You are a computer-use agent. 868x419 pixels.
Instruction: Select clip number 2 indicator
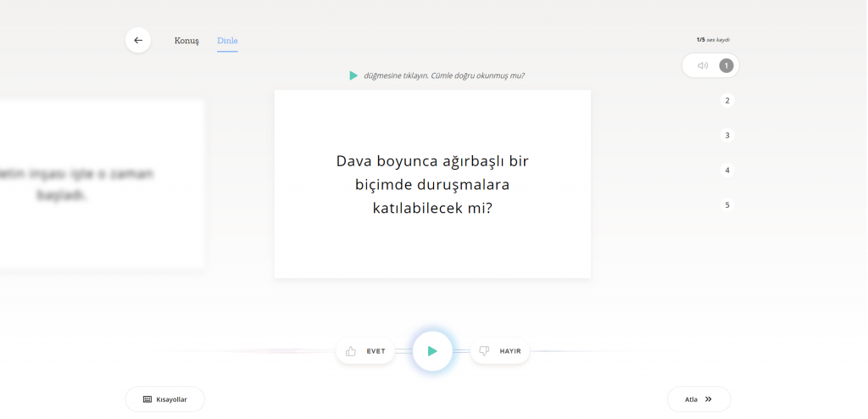pyautogui.click(x=727, y=100)
